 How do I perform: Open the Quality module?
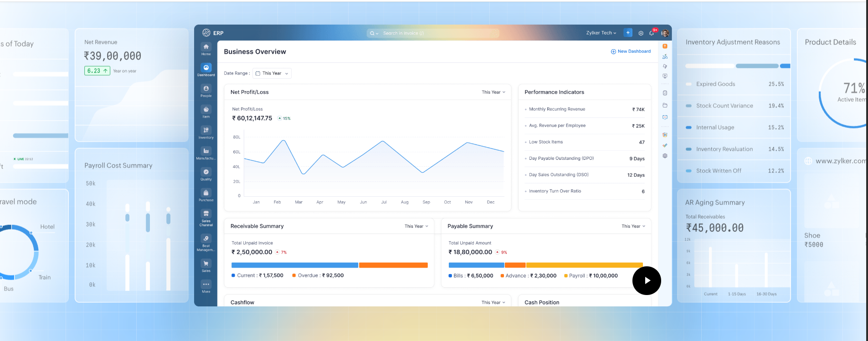pyautogui.click(x=206, y=174)
